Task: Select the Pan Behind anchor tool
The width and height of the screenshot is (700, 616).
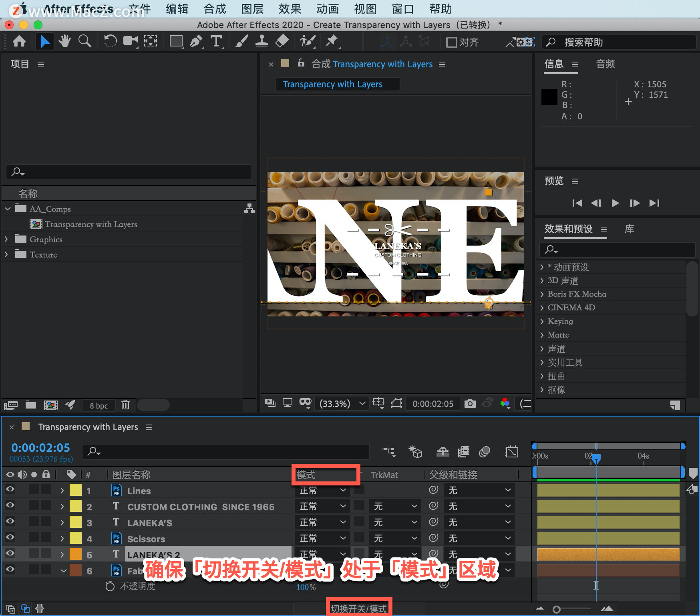Action: (x=151, y=41)
